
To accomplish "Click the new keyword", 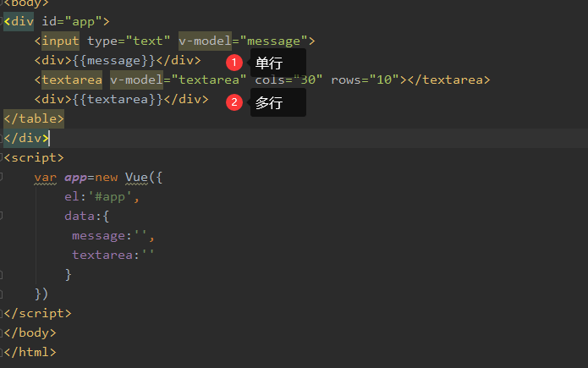I will [106, 178].
